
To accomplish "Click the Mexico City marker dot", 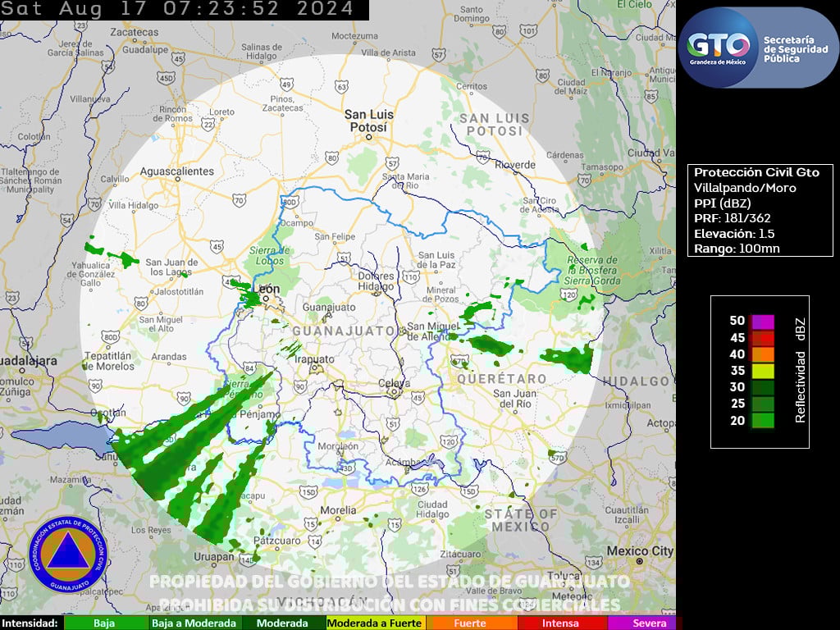I will coord(640,561).
